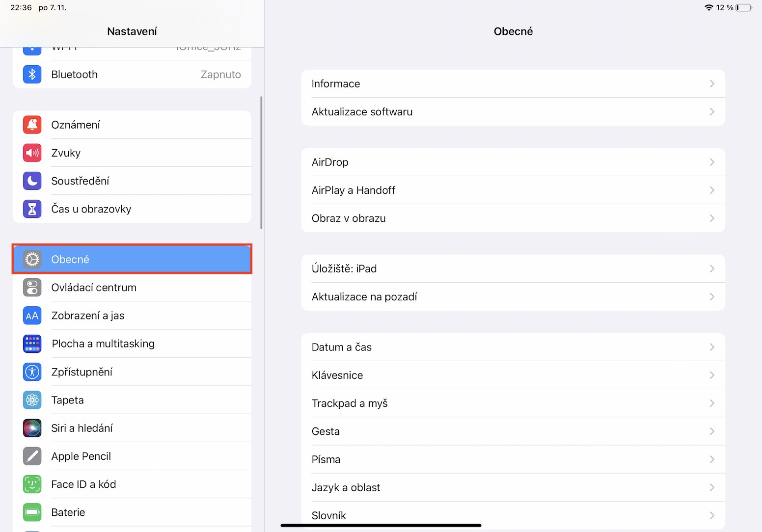Open the AirDrop chevron arrow

click(711, 162)
